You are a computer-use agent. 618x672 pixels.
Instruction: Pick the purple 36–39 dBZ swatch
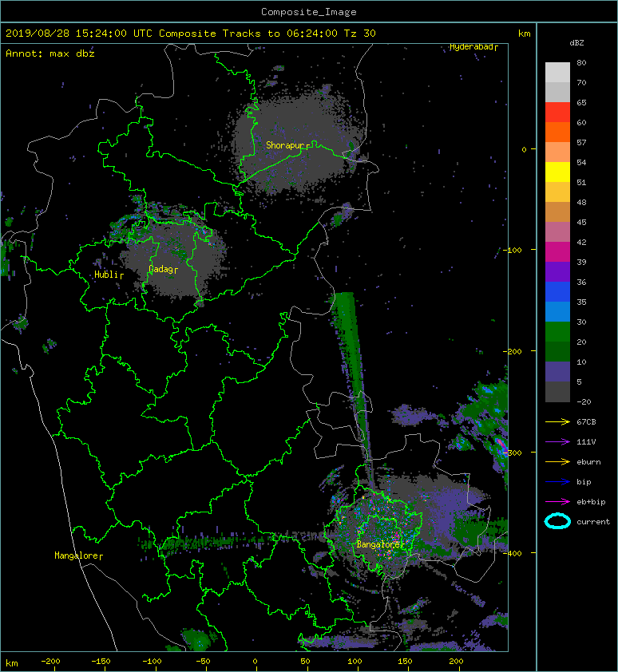557,271
